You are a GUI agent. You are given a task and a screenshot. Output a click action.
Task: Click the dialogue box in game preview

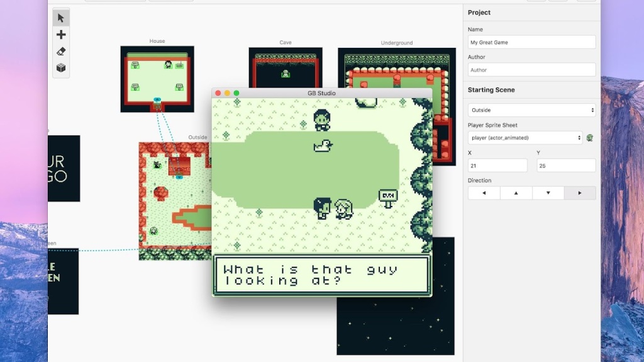pyautogui.click(x=321, y=275)
